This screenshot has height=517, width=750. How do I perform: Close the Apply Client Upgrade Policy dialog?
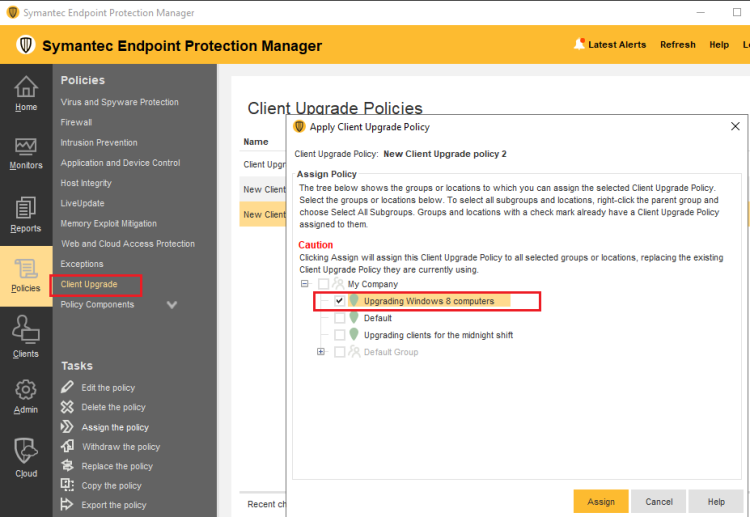pyautogui.click(x=735, y=126)
